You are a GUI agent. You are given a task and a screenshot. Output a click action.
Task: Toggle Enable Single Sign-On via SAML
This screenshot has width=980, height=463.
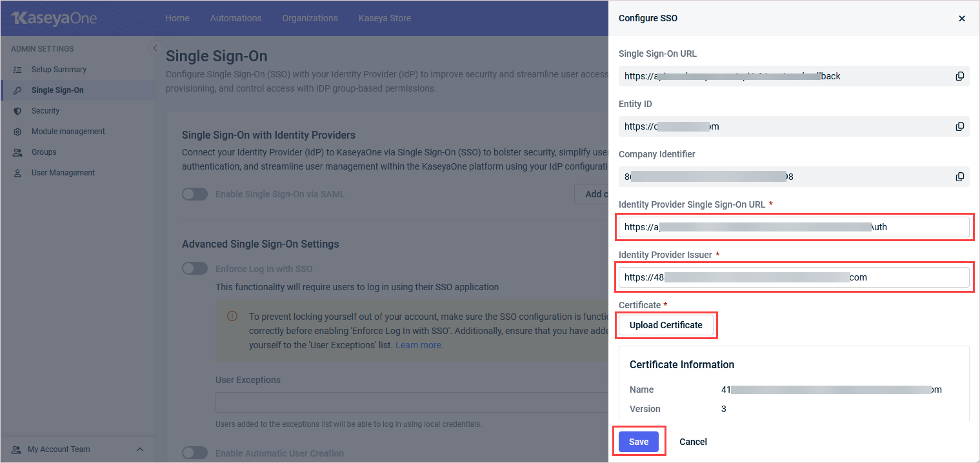(x=194, y=194)
